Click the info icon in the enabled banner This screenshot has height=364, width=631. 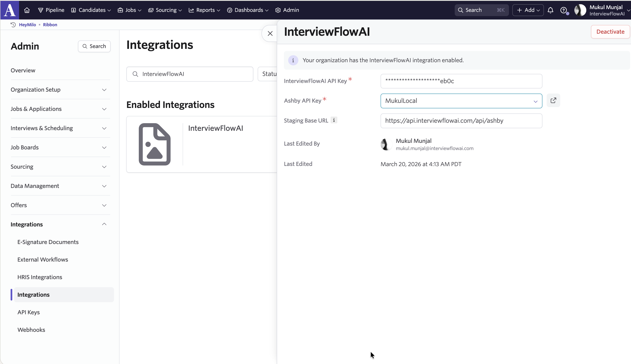293,60
